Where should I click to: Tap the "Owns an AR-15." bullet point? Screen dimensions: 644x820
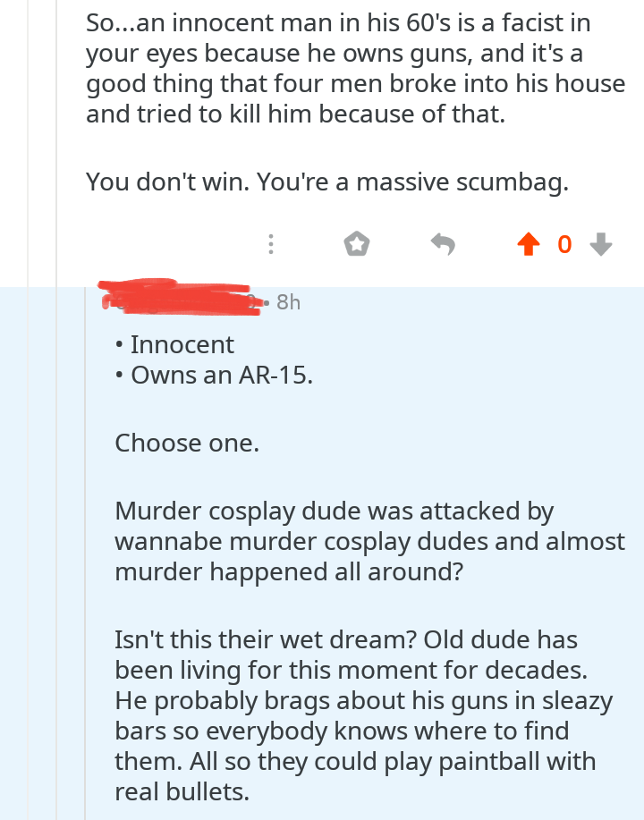pyautogui.click(x=222, y=376)
